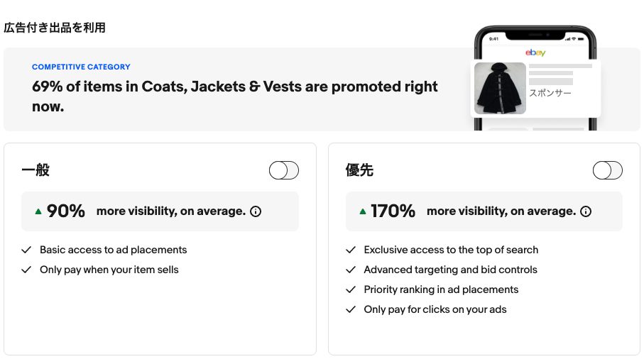Click checkmark beside Only pay when item sells
The width and height of the screenshot is (644, 359).
26,270
